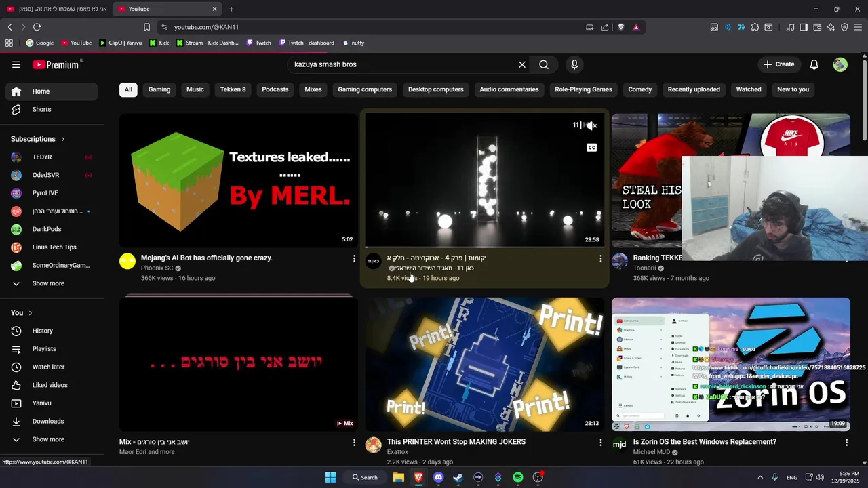Expand the You section Show more

coord(52,439)
